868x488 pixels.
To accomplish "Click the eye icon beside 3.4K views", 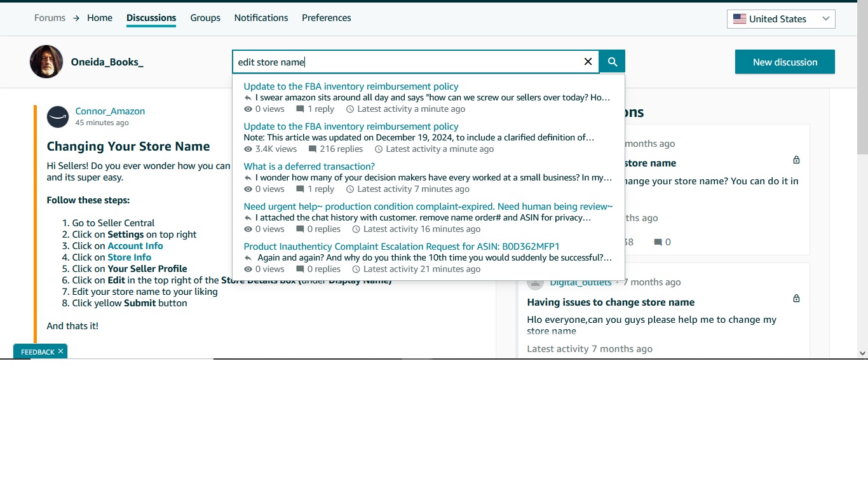I will 248,149.
